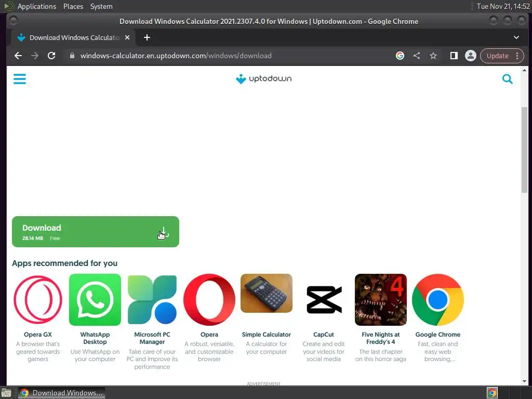Open the Google Chrome app icon

point(437,300)
